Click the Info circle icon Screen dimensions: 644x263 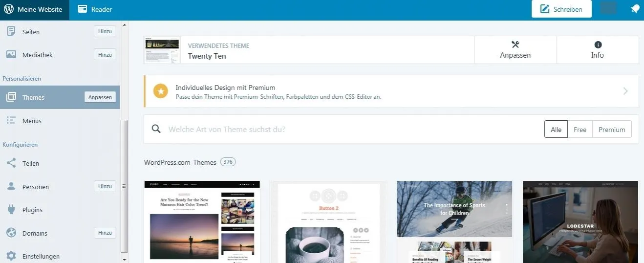(x=598, y=44)
